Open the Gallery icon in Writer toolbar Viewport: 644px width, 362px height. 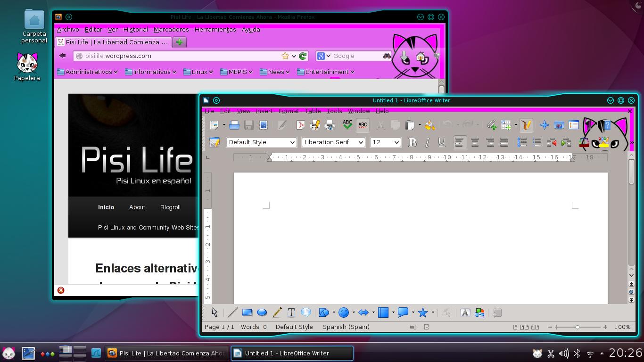point(559,125)
